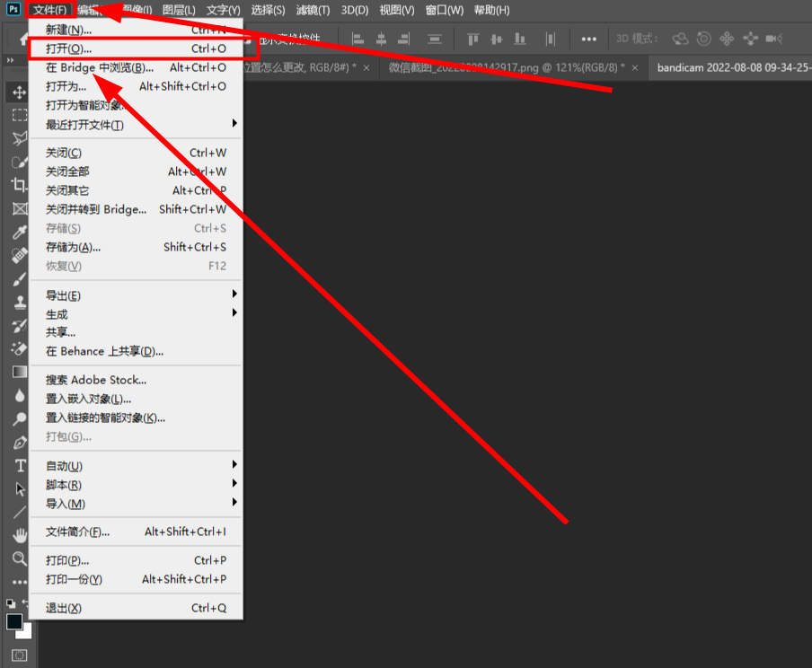Pick the Eyedropper tool
The height and width of the screenshot is (668, 812).
pyautogui.click(x=19, y=233)
